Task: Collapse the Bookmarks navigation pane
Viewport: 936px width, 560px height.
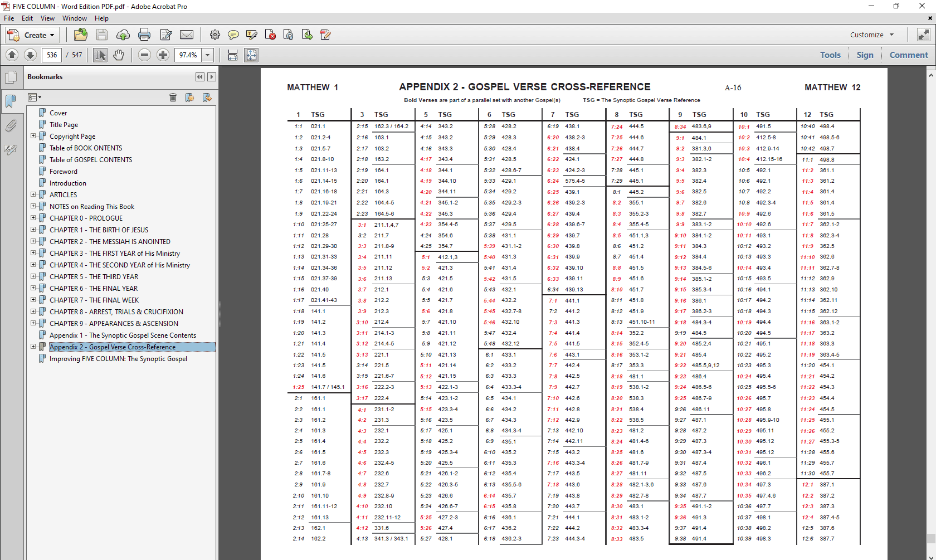Action: point(200,77)
